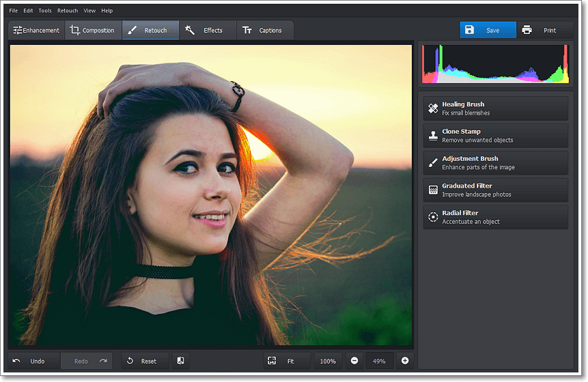Select the Healing Brush tool
Viewport: 588px width, 382px height.
click(x=495, y=108)
